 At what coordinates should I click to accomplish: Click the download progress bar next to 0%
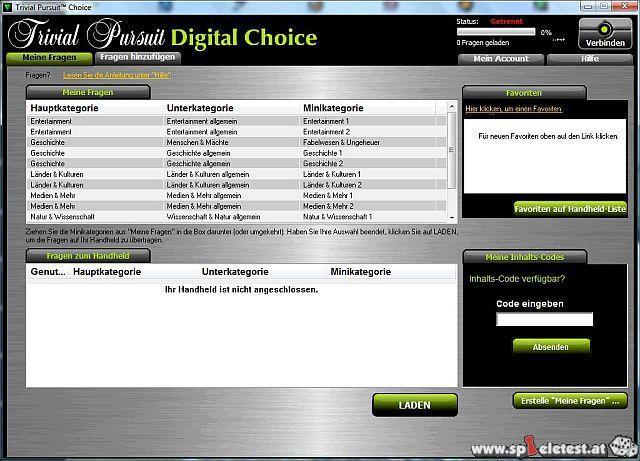(496, 32)
